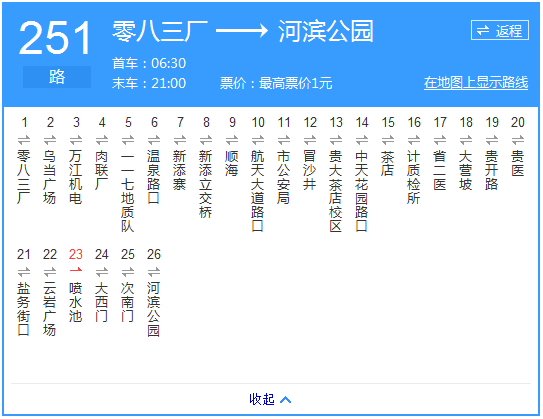Click the transfer arrows icon above 万江机电
This screenshot has width=543, height=419.
[x=76, y=140]
